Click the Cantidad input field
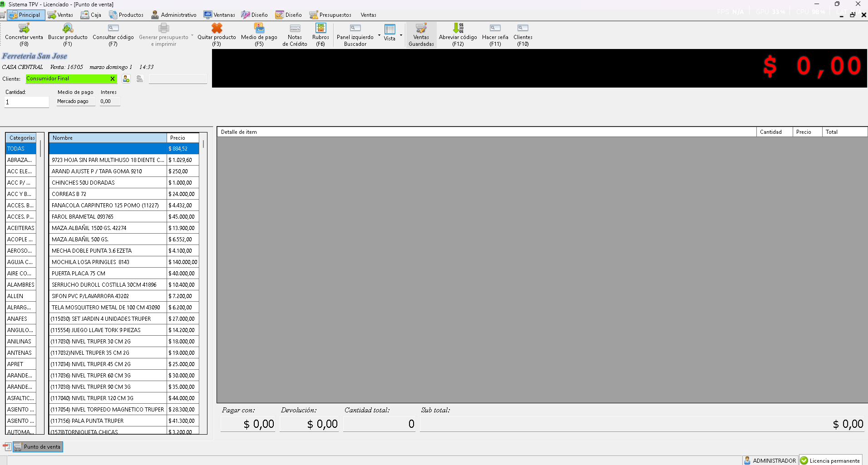This screenshot has width=868, height=465. (27, 102)
